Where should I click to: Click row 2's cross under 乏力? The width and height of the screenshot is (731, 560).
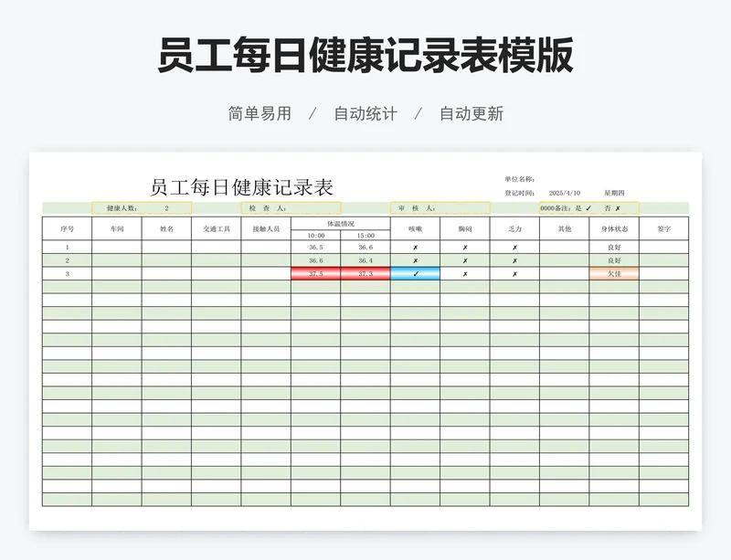coord(514,260)
